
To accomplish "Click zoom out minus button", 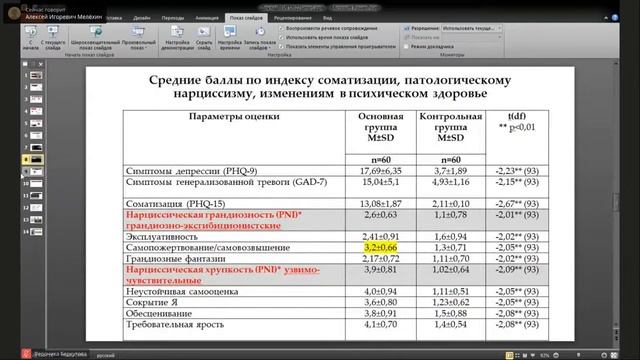I will 556,356.
